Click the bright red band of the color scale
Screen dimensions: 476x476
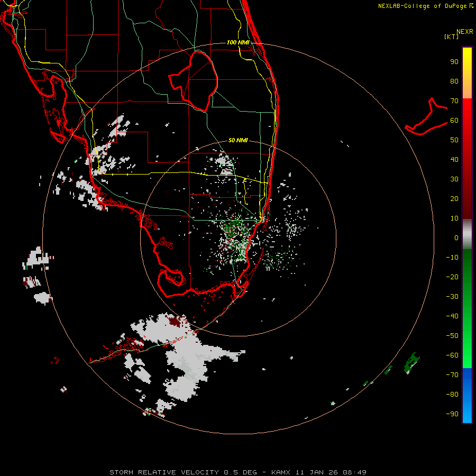(467, 122)
